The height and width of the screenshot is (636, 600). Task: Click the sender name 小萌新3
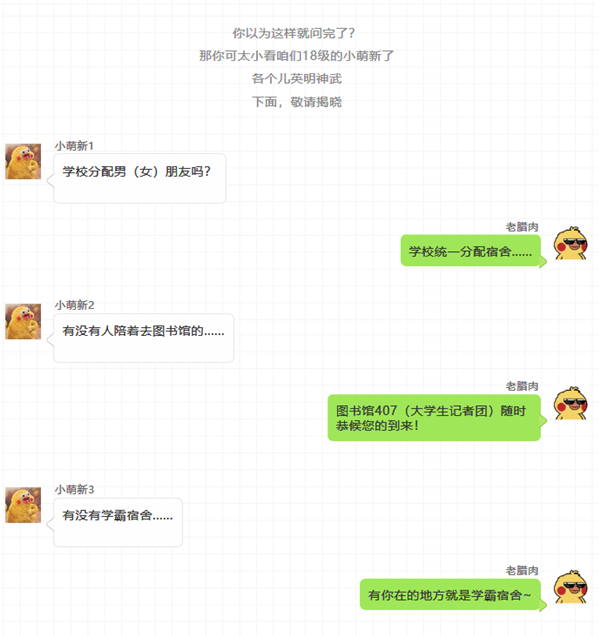pos(74,490)
